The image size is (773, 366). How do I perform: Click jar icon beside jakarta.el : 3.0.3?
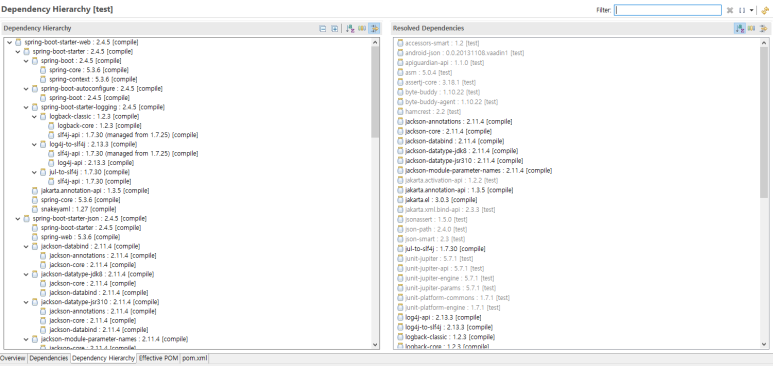point(400,200)
